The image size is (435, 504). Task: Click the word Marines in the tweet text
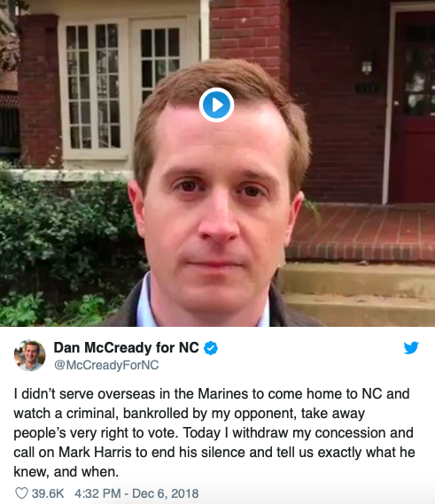(222, 394)
